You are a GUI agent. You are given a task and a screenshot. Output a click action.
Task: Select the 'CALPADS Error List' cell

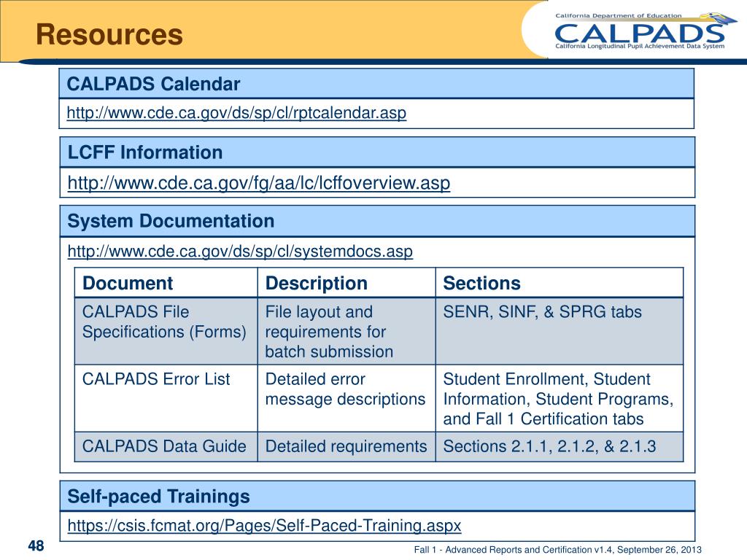[166, 399]
